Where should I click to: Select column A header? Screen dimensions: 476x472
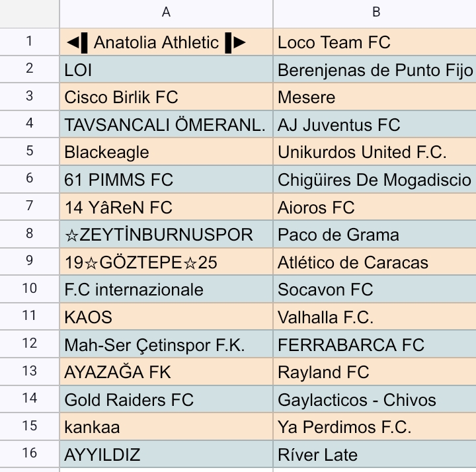click(x=167, y=14)
